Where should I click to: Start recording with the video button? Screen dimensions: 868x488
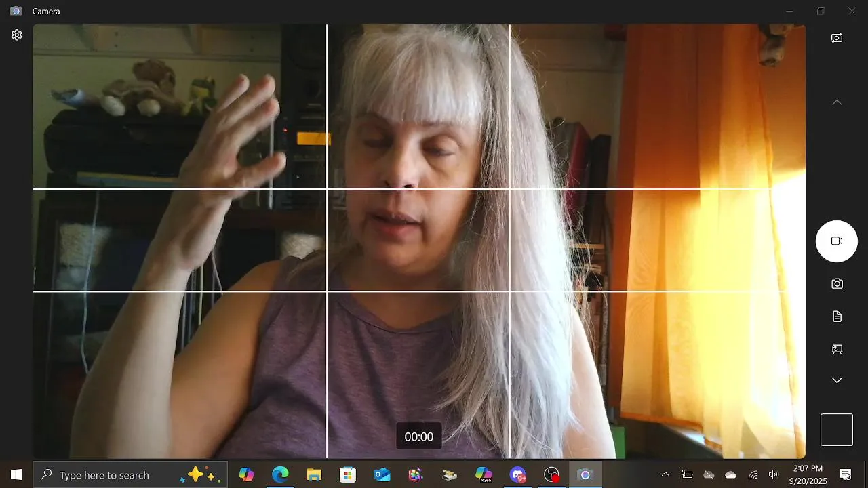coord(837,241)
